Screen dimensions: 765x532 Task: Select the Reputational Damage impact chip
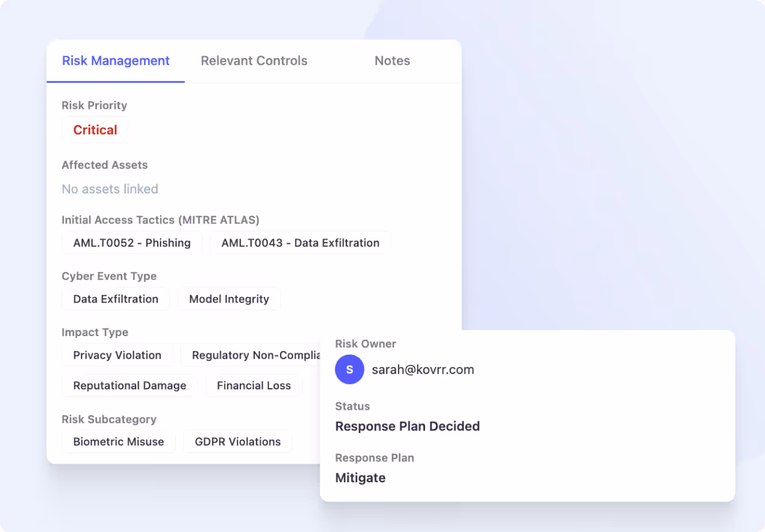129,385
